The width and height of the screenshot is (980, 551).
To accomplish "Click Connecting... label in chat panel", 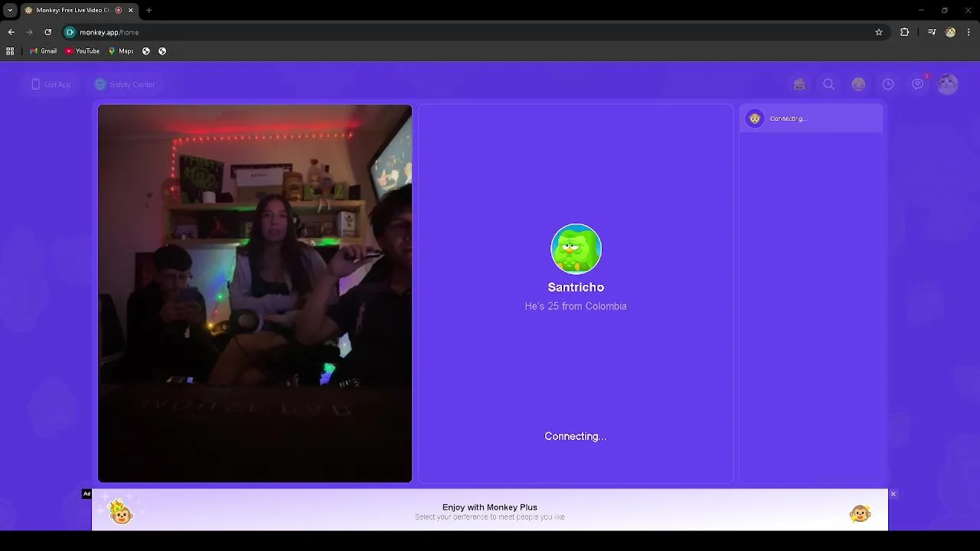I will tap(788, 119).
